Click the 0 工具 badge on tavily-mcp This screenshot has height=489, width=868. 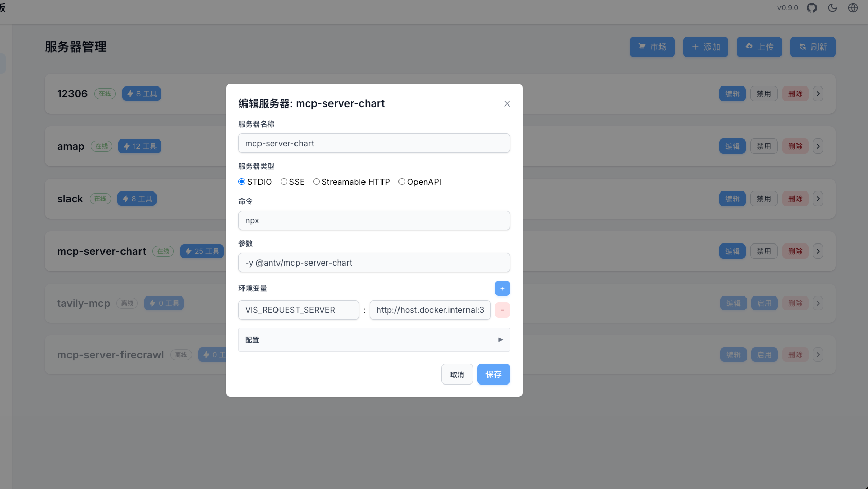click(164, 303)
